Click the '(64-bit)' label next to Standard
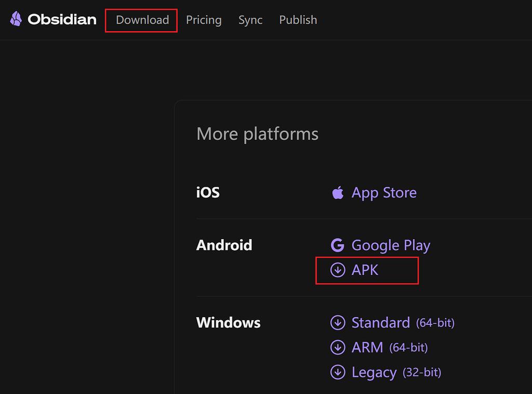Screen dimensions: 532x394 435,323
